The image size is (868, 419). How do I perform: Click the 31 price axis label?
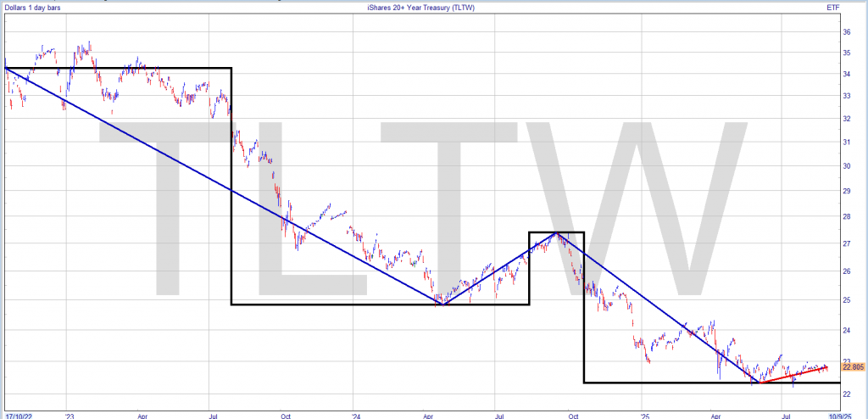click(847, 142)
